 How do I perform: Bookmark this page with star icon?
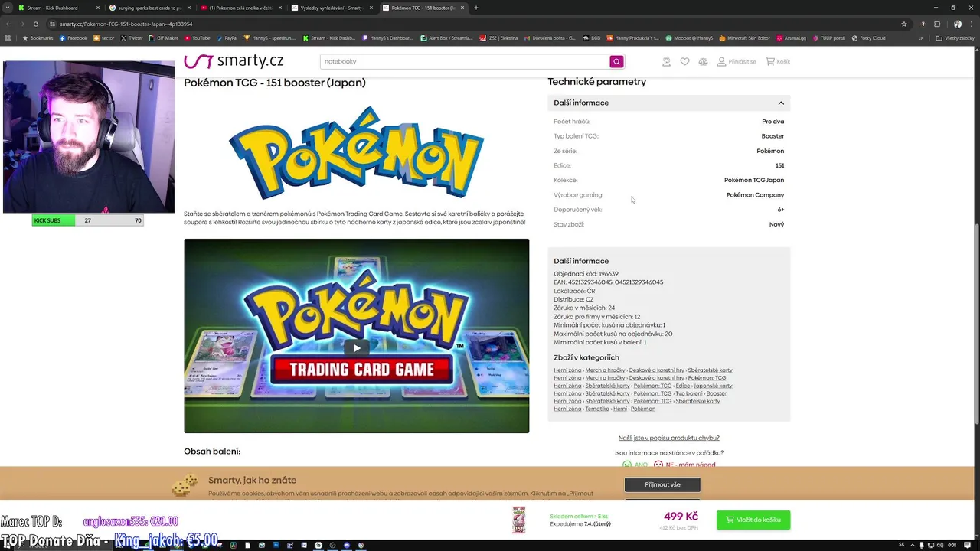click(x=904, y=24)
